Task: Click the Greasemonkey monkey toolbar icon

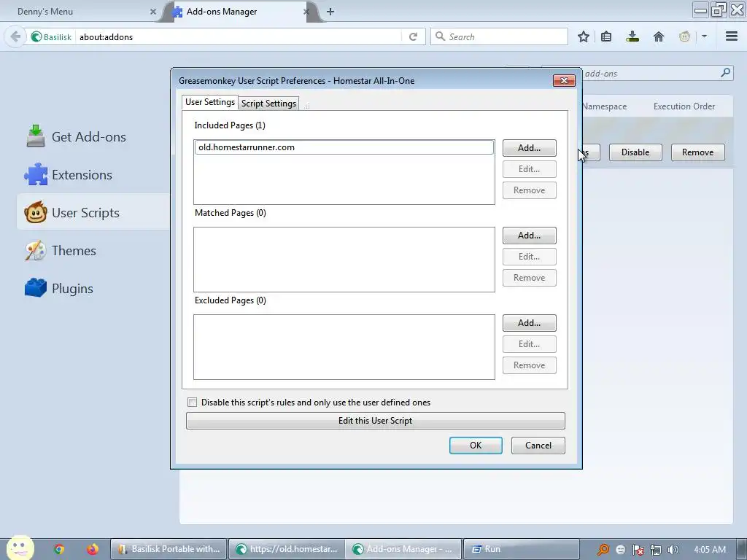Action: tap(684, 36)
